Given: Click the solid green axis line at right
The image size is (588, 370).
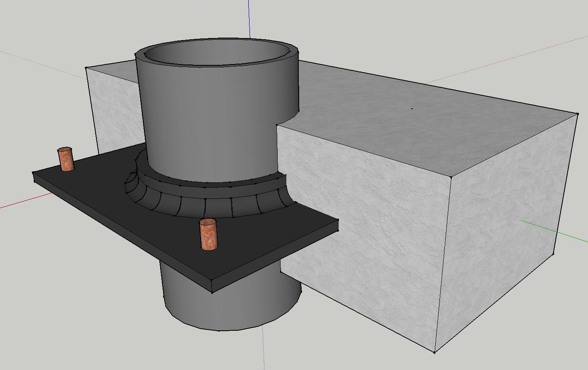Looking at the screenshot, I should pyautogui.click(x=554, y=232).
